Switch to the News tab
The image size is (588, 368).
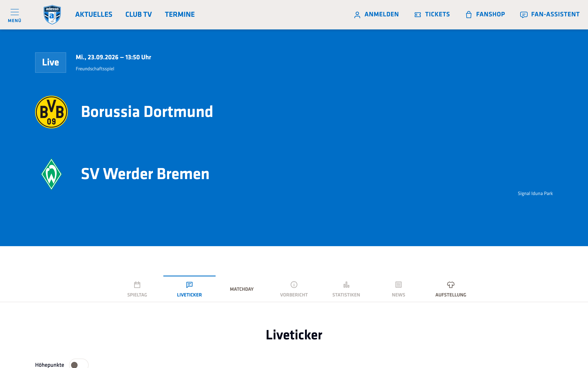coord(399,289)
